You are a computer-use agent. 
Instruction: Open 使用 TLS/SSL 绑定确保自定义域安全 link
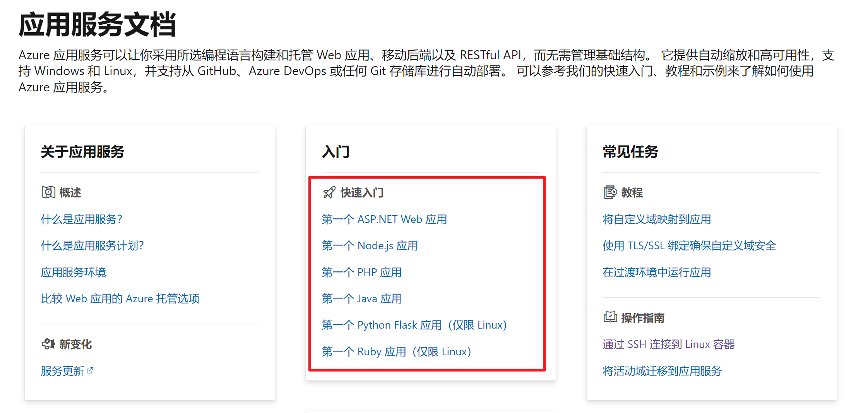pyautogui.click(x=689, y=245)
